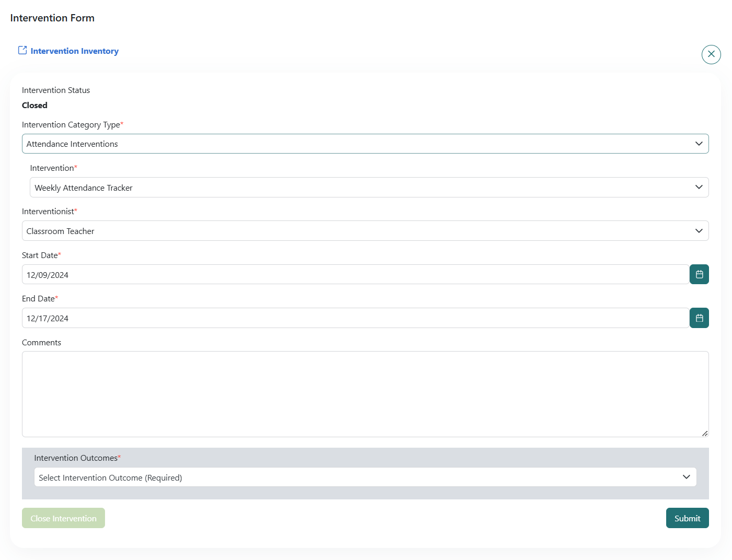Click the external link icon beside Intervention Inventory

pos(22,50)
